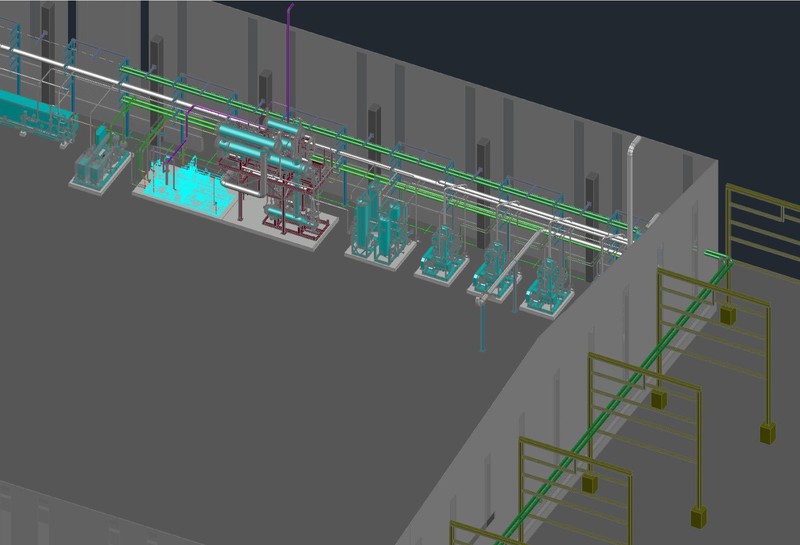This screenshot has width=800, height=545.
Task: Select the tall purple vertical vent pipe
Action: pyautogui.click(x=289, y=60)
